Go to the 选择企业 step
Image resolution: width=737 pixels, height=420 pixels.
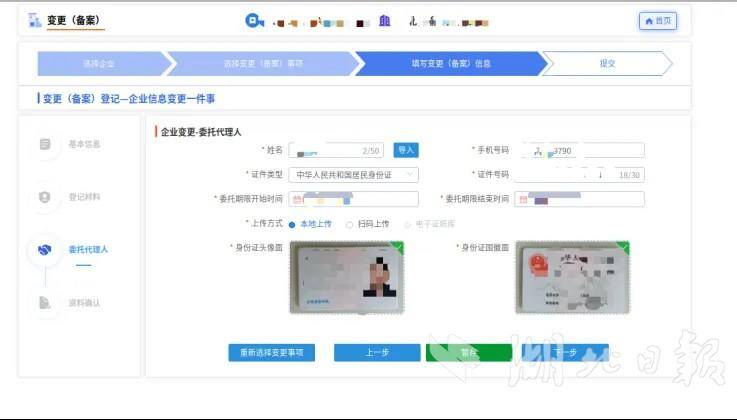point(98,63)
